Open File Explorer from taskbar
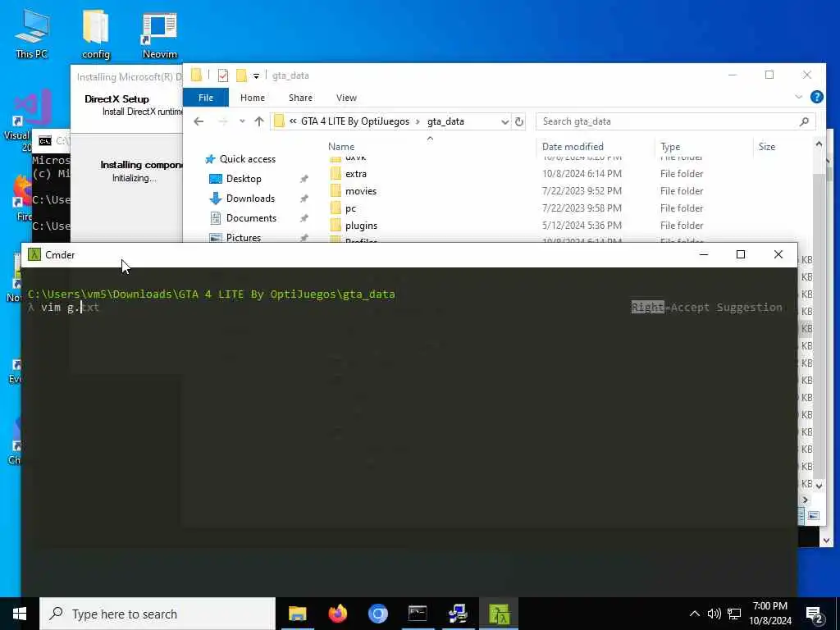This screenshot has height=630, width=840. pos(297,614)
